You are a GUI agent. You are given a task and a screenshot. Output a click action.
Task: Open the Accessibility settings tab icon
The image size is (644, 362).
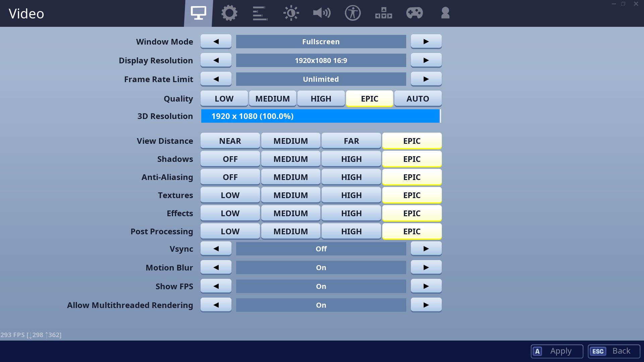pos(353,13)
